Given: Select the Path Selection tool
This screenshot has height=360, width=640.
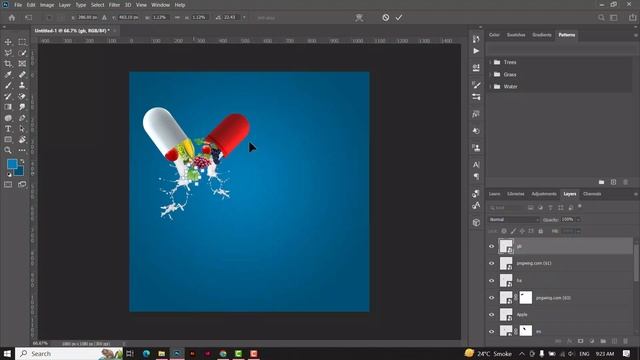Looking at the screenshot, I should click(22, 129).
